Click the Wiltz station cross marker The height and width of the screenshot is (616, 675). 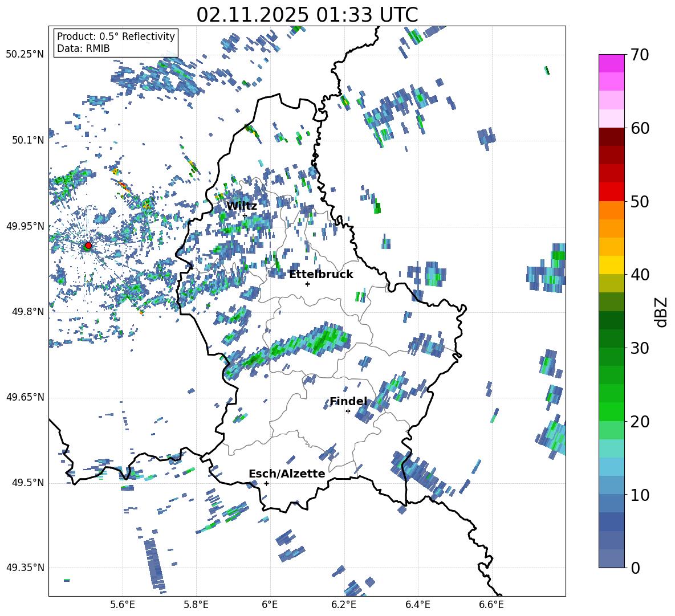[x=245, y=216]
